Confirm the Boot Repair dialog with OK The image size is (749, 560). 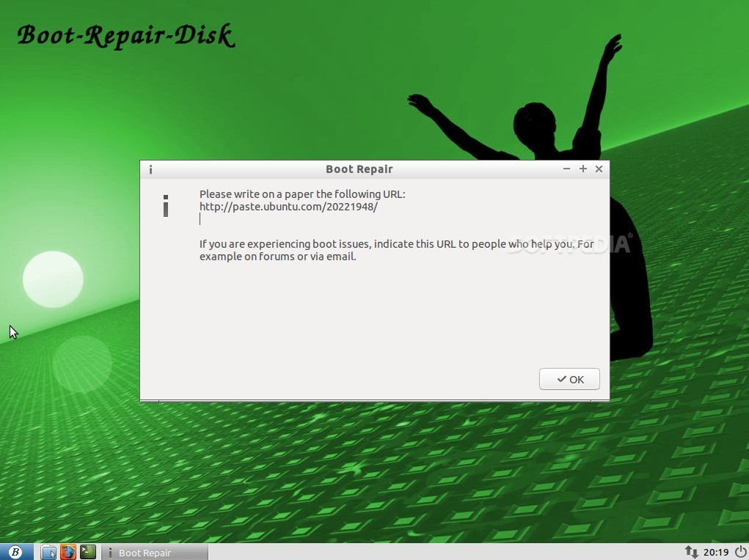tap(569, 379)
